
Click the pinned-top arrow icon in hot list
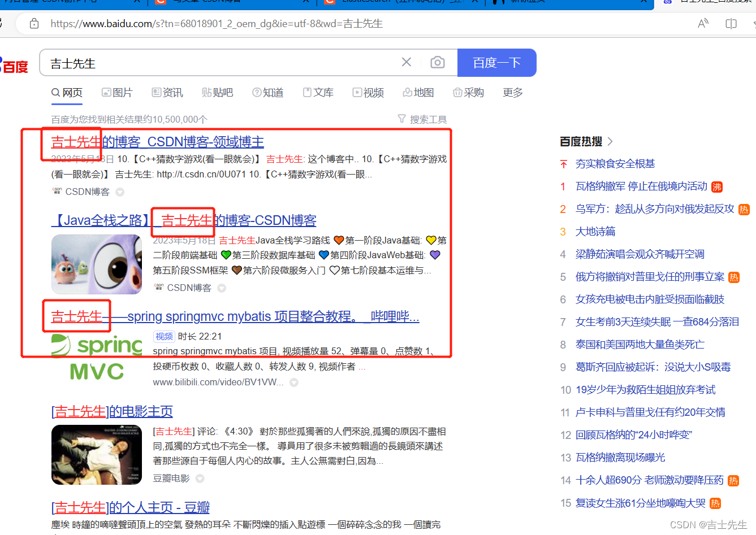tap(563, 164)
